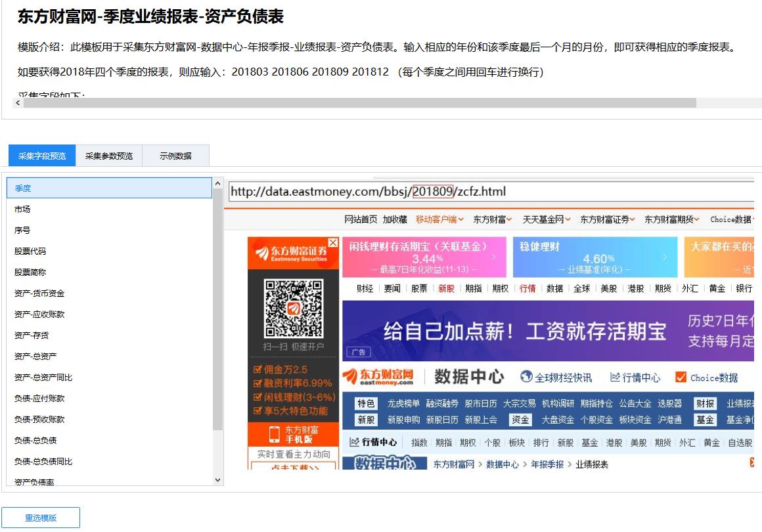This screenshot has height=532, width=762.
Task: Expand the 东方财富证券 dropdown menu
Action: 608,219
